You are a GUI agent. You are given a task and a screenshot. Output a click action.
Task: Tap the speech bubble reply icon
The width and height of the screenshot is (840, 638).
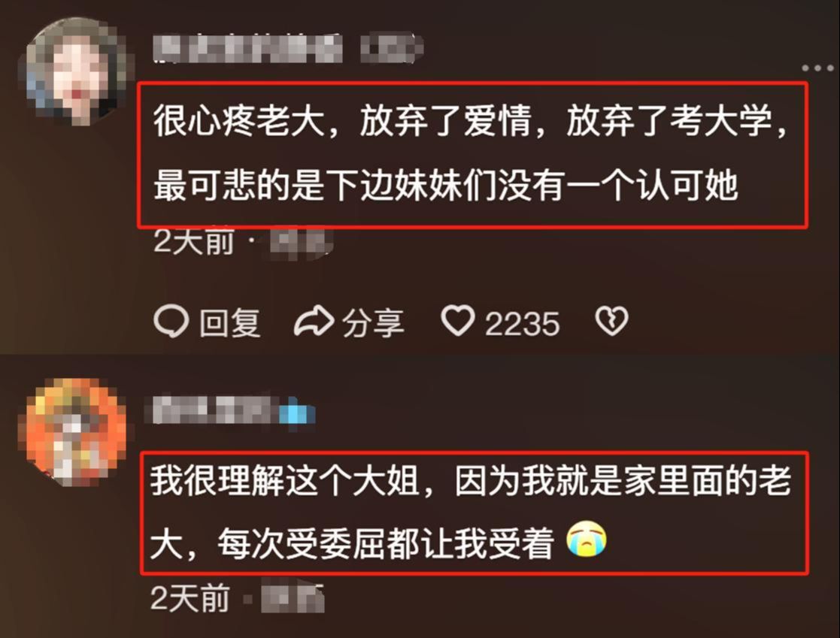point(171,322)
